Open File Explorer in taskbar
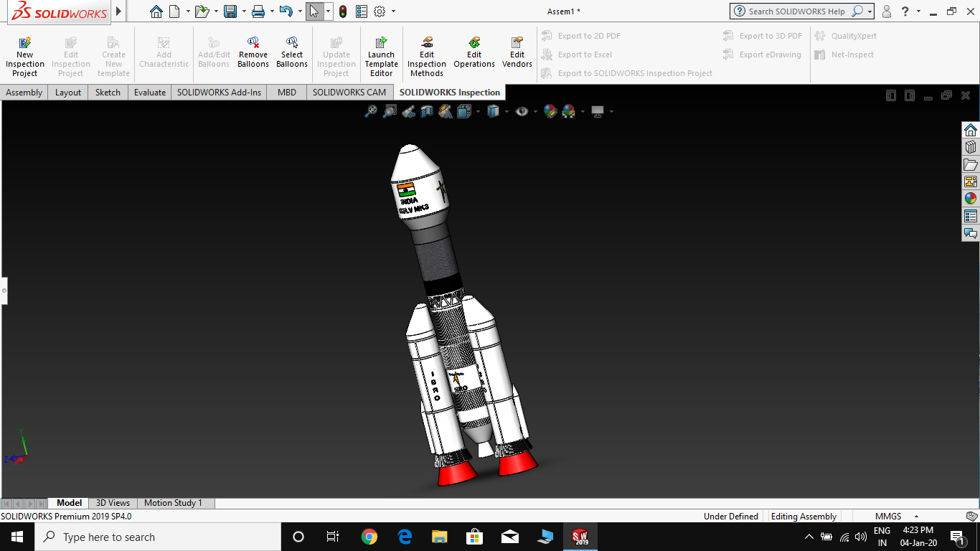The height and width of the screenshot is (551, 980). click(439, 537)
